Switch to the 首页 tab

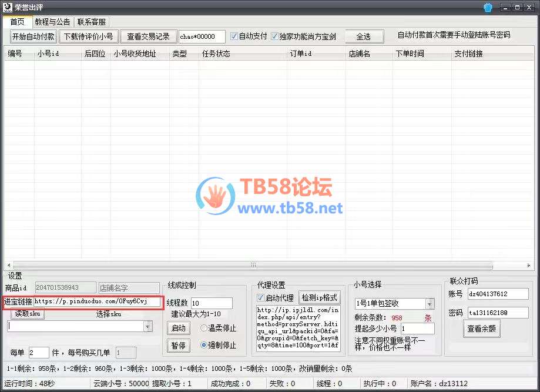[x=17, y=22]
